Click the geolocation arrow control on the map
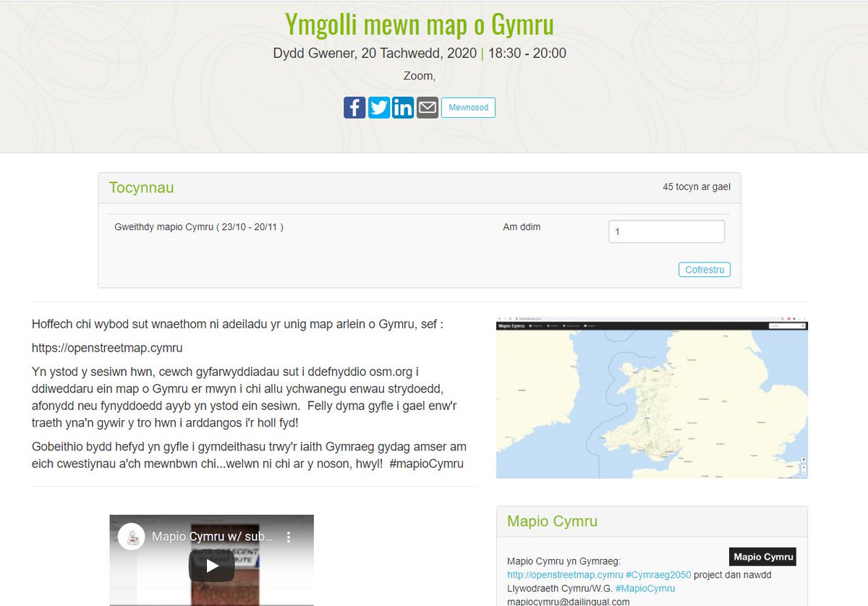Viewport: 868px width, 606px height. (x=804, y=460)
